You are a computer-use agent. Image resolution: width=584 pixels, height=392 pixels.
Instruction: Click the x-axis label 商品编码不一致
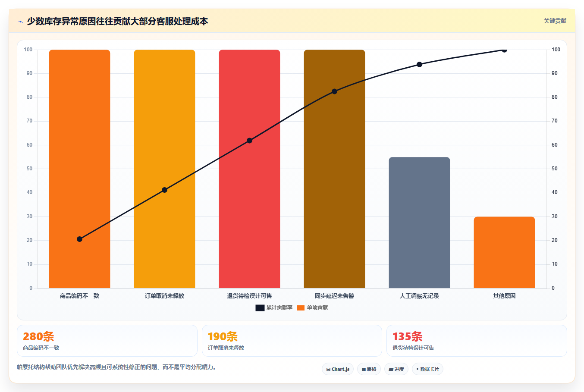pos(79,296)
